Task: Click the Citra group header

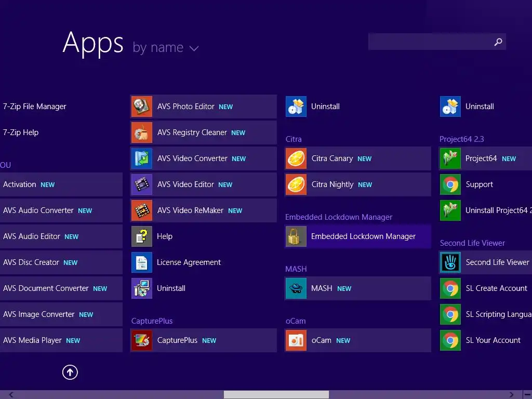Action: tap(294, 139)
